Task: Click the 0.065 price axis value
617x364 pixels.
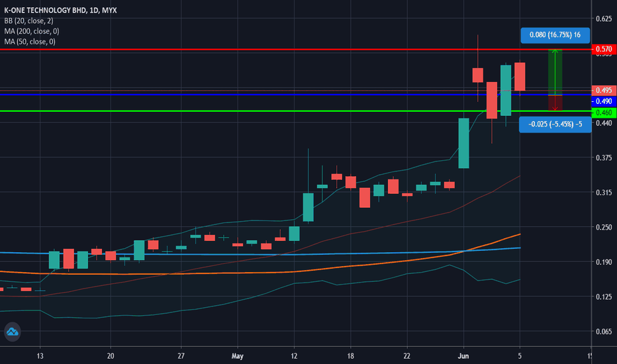Action: tap(604, 332)
